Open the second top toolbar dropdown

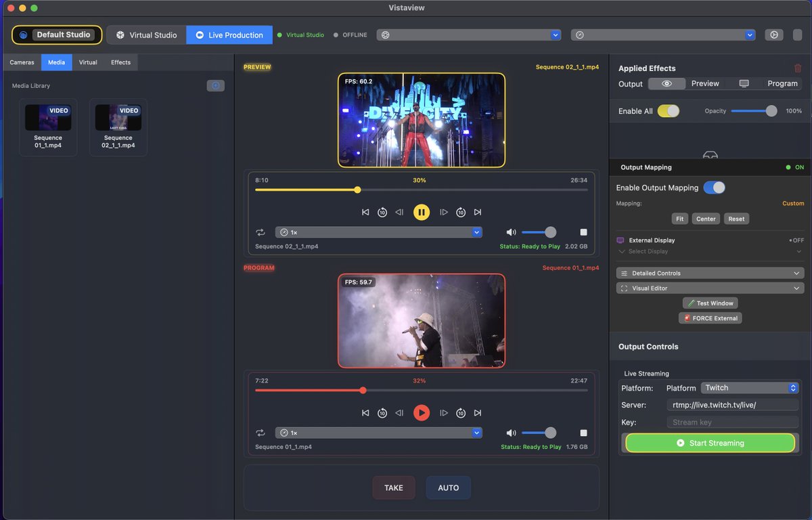coord(663,35)
